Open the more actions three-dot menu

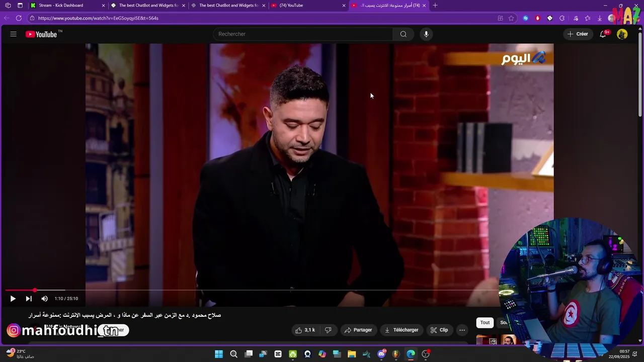point(462,330)
